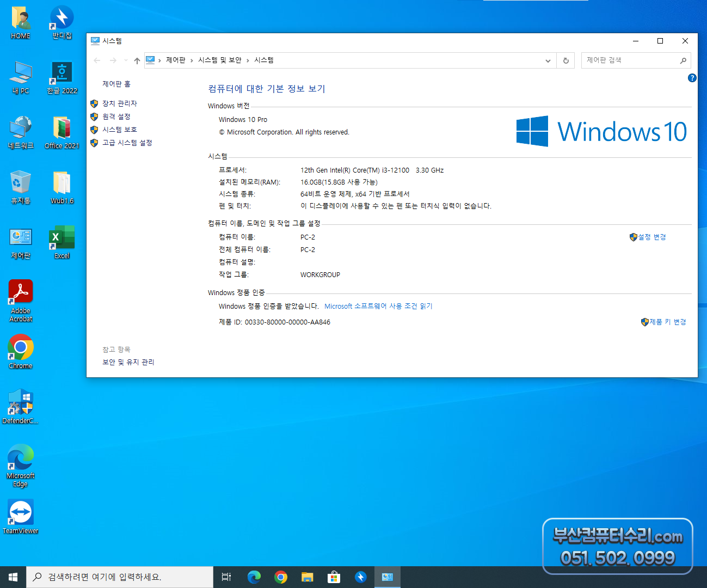Click 시스템 및 보안 in the breadcrumb

pyautogui.click(x=220, y=60)
